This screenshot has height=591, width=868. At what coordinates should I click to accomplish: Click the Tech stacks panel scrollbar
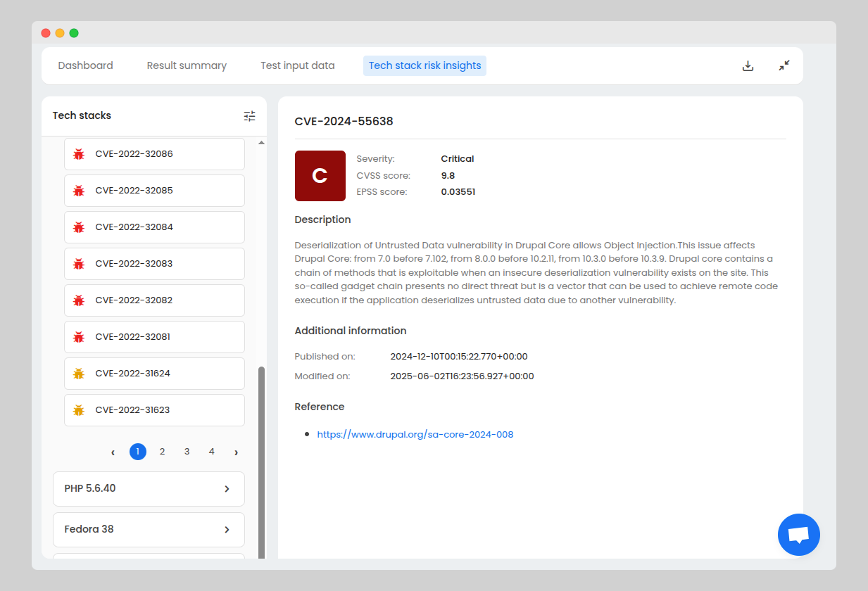click(261, 457)
